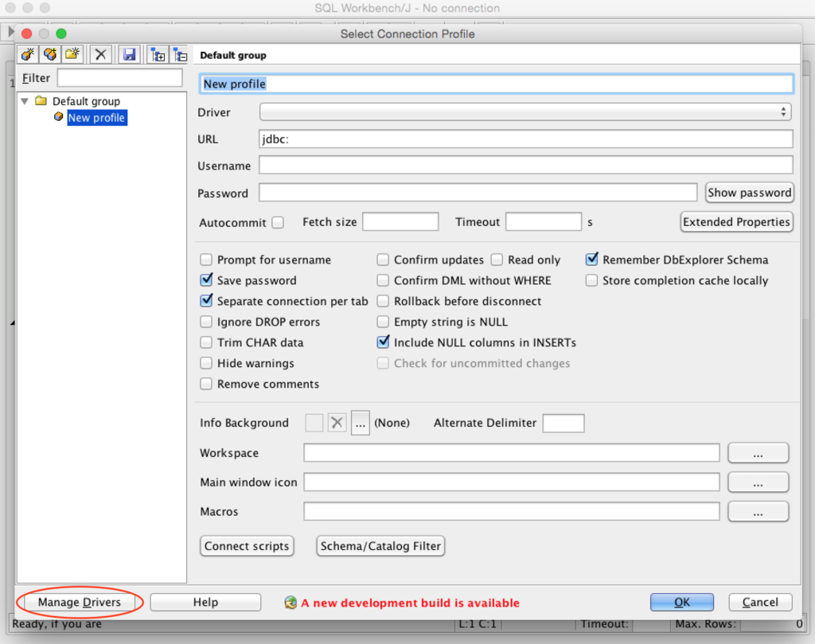
Task: Enable Hide warnings checkbox
Action: (206, 363)
